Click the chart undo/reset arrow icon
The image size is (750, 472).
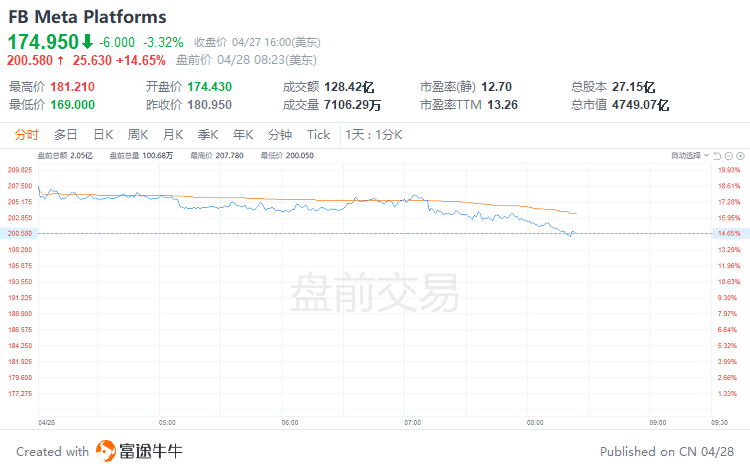pos(717,156)
